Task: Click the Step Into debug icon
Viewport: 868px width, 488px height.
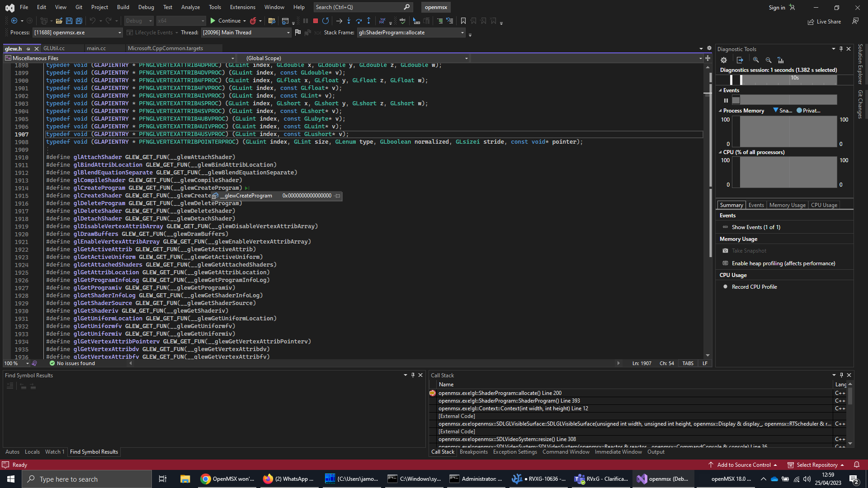Action: [349, 21]
